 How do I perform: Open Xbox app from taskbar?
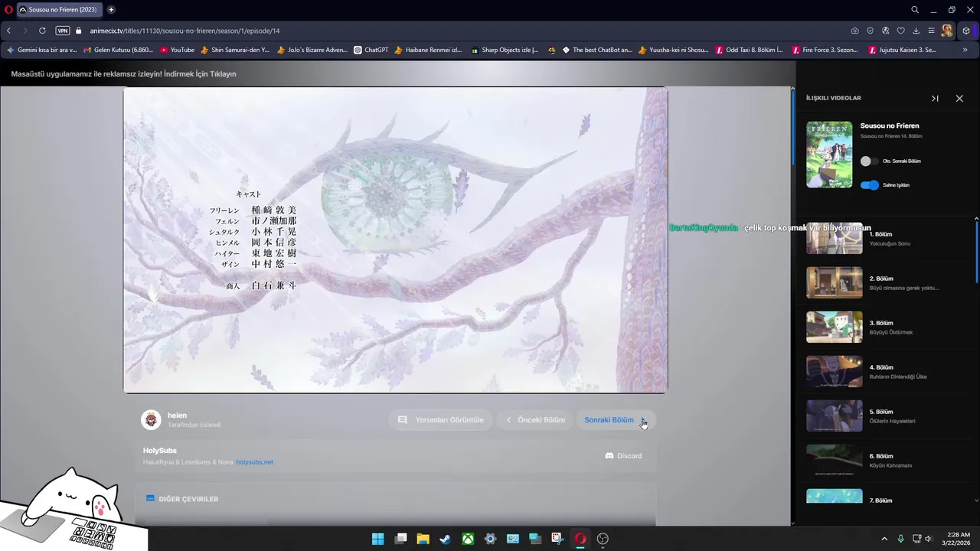coord(468,539)
